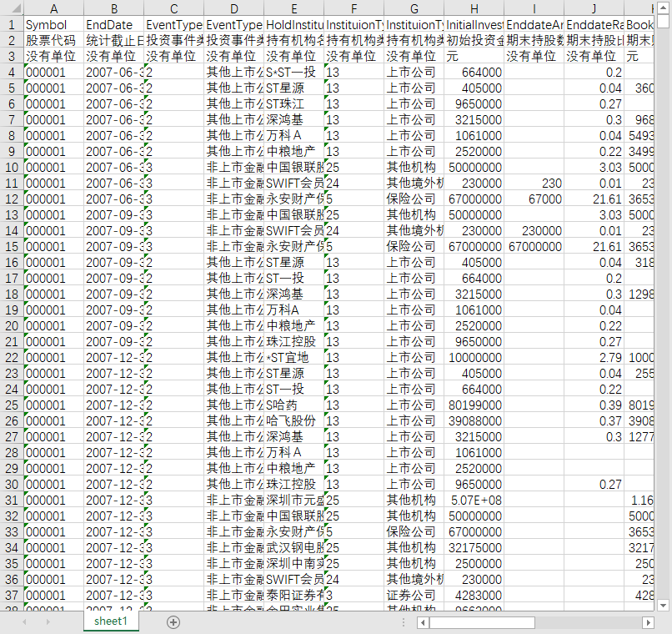Select cell with value 2.79

coord(594,358)
